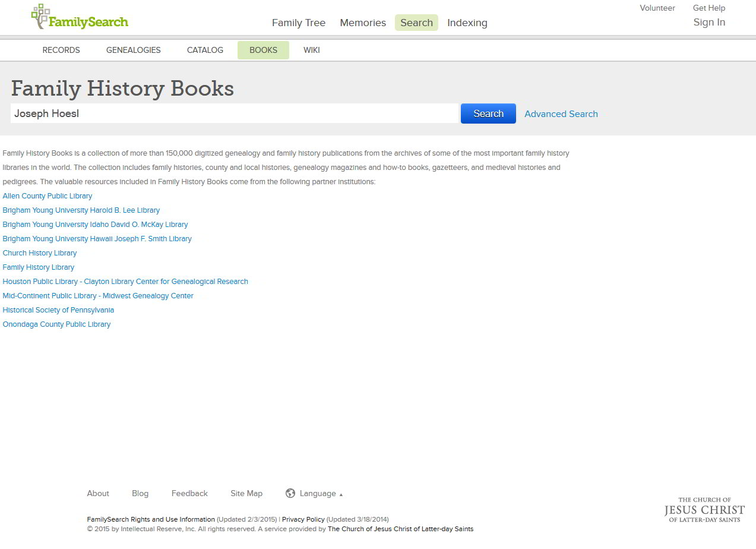The width and height of the screenshot is (756, 549).
Task: Open FamilySearch Rights and Use Information
Action: pyautogui.click(x=151, y=519)
